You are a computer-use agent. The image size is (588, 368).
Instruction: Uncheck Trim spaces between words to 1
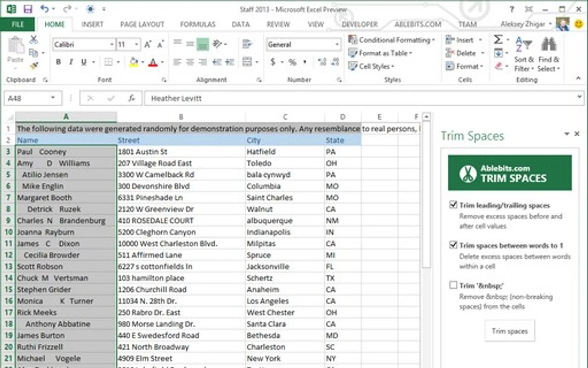click(x=453, y=245)
